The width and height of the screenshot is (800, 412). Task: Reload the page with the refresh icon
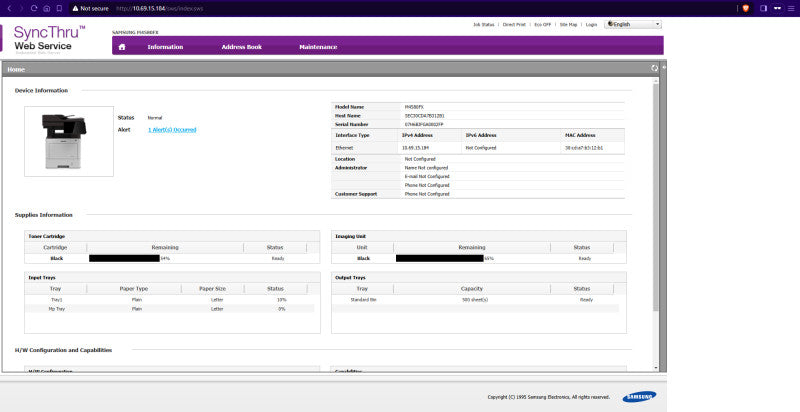(x=34, y=8)
